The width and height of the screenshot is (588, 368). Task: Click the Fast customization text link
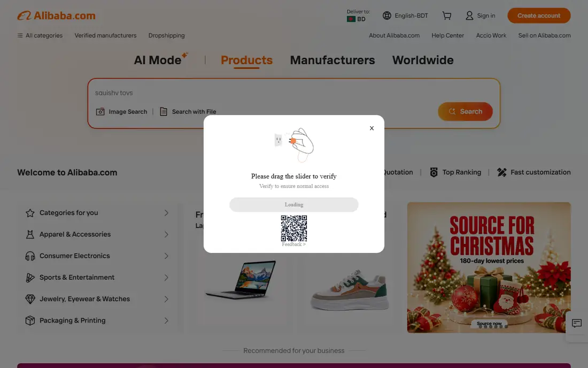click(x=540, y=172)
